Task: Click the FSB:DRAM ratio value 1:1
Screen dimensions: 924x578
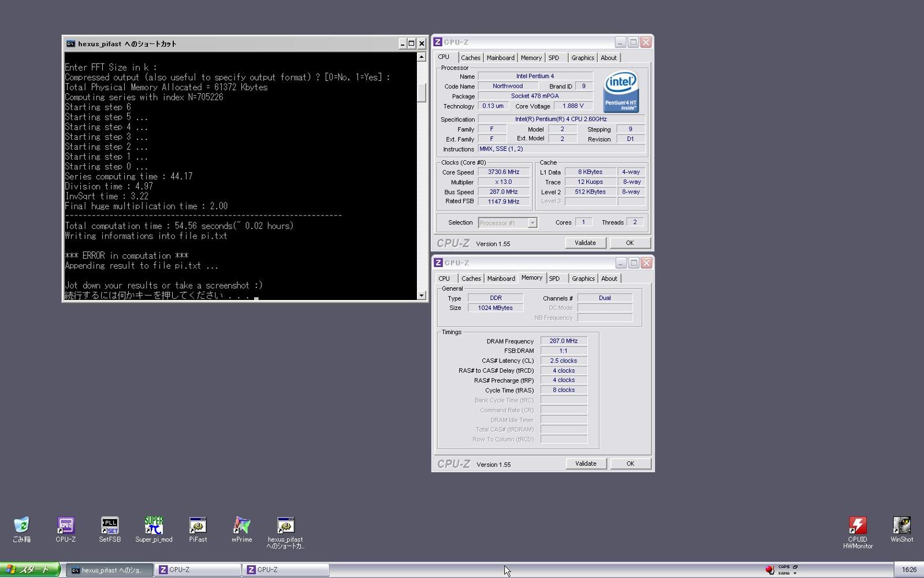Action: (564, 351)
